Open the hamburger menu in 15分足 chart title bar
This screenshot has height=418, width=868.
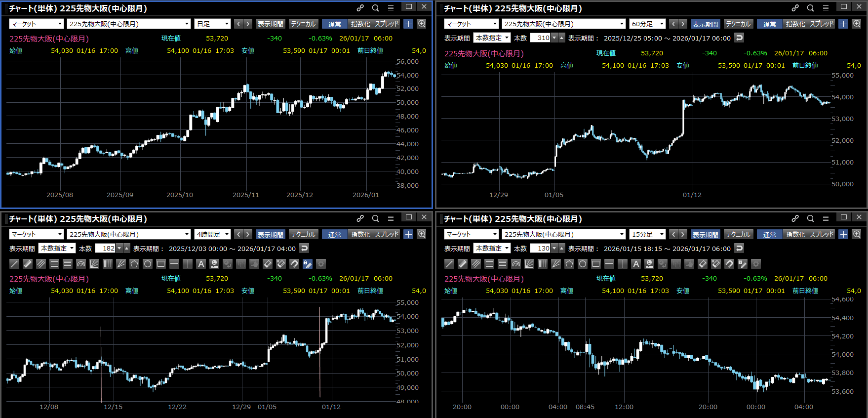tap(826, 218)
